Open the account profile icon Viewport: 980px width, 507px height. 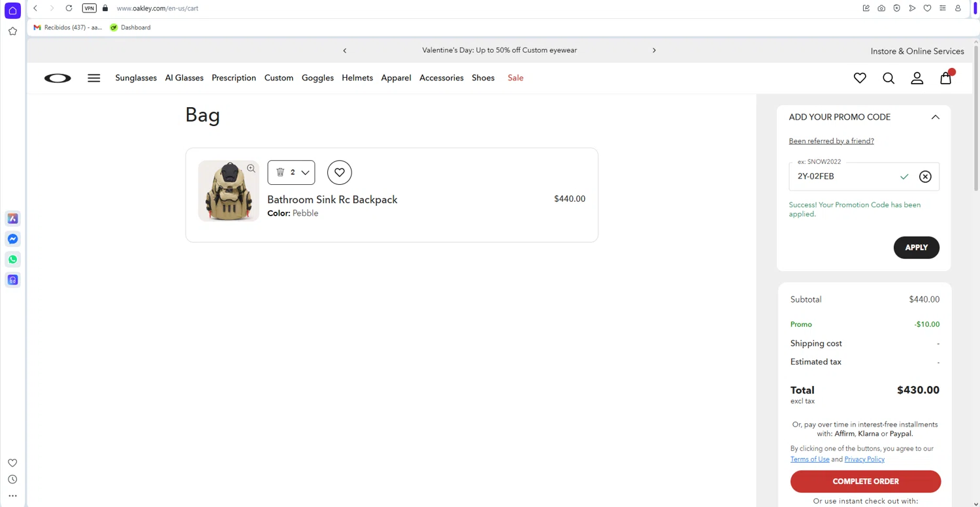pos(917,78)
